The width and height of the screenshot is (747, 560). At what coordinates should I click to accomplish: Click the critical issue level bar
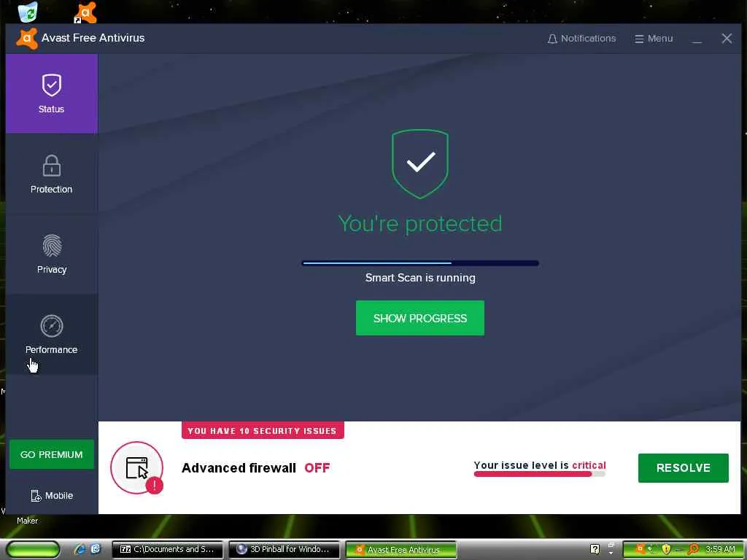[539, 474]
